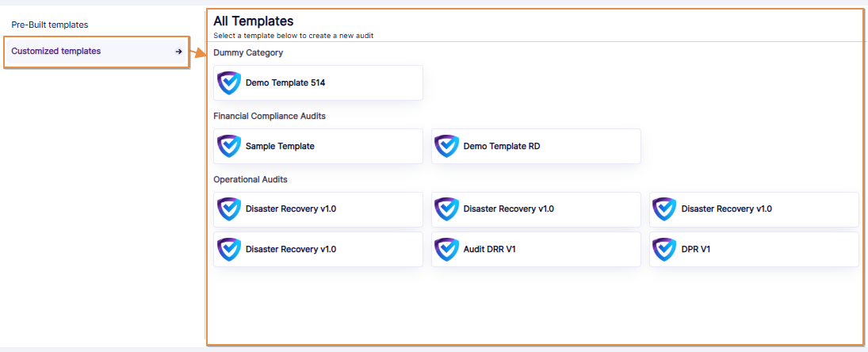
Task: Click the Sample Template shield icon
Action: 229,146
